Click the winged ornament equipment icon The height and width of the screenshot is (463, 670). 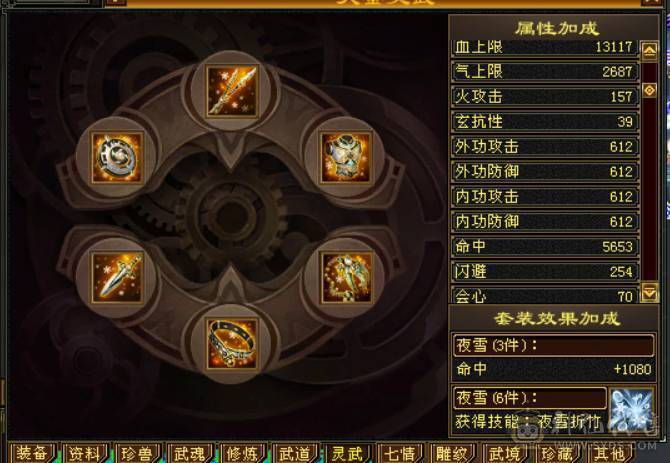[346, 278]
